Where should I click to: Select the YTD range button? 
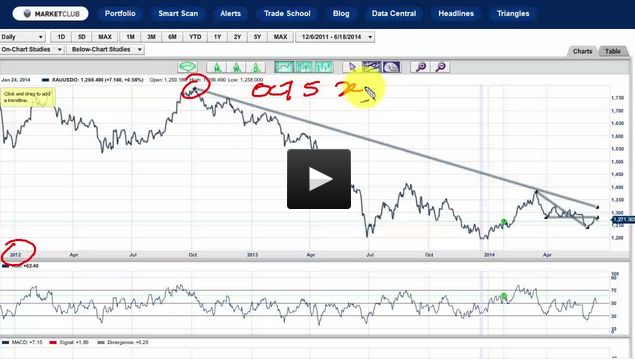[x=195, y=37]
